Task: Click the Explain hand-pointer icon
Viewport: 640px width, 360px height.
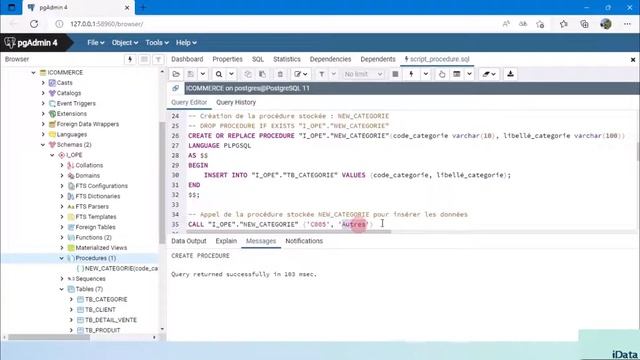Action: [442, 74]
